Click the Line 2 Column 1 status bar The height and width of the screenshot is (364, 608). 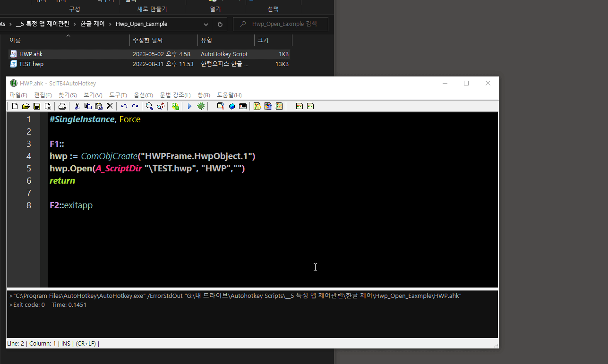coord(53,344)
